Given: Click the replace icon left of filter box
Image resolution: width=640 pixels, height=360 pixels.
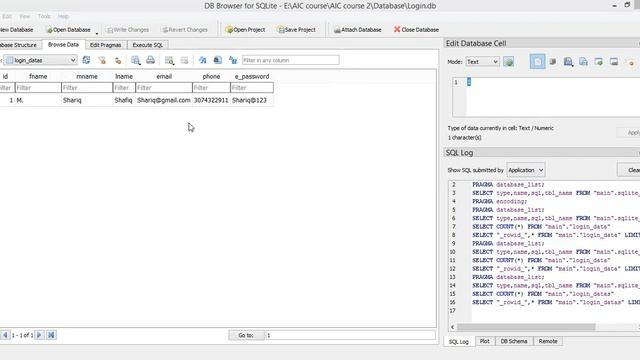Looking at the screenshot, I should pos(233,60).
